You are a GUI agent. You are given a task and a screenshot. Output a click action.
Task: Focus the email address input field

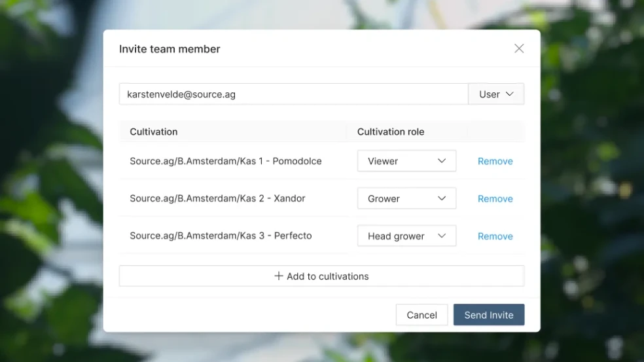[293, 94]
